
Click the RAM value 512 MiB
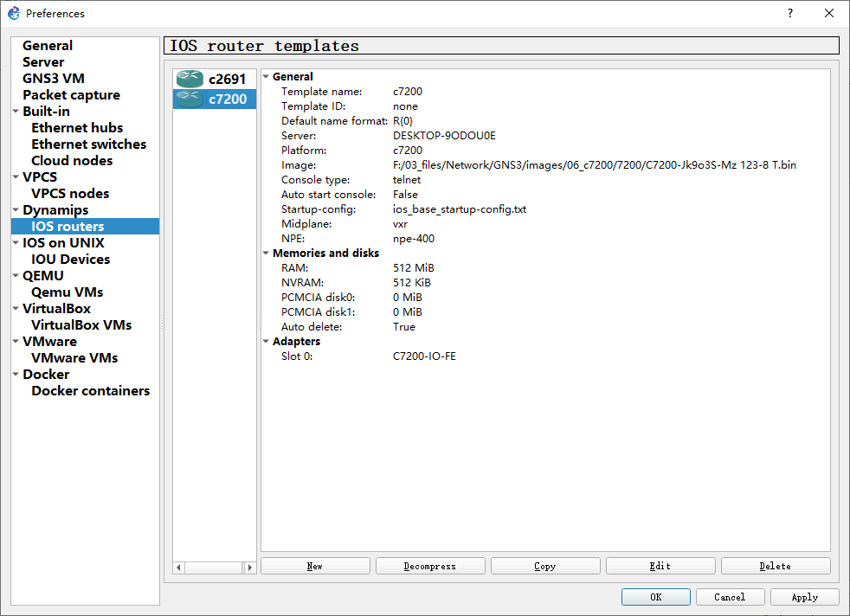pyautogui.click(x=413, y=267)
